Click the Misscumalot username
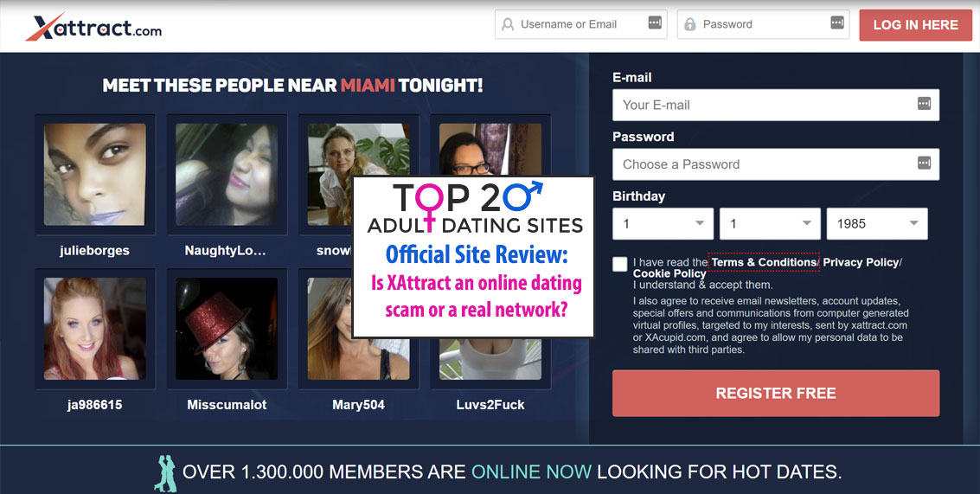980x494 pixels. [227, 405]
